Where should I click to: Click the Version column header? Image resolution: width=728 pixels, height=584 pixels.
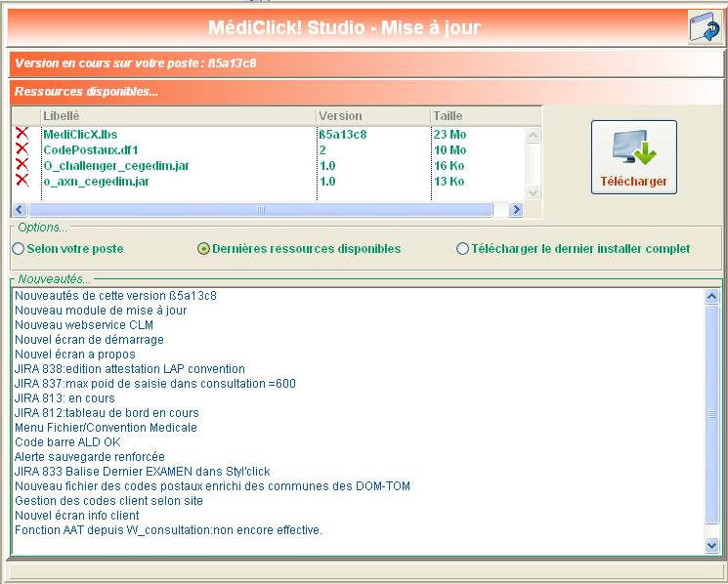[x=373, y=116]
